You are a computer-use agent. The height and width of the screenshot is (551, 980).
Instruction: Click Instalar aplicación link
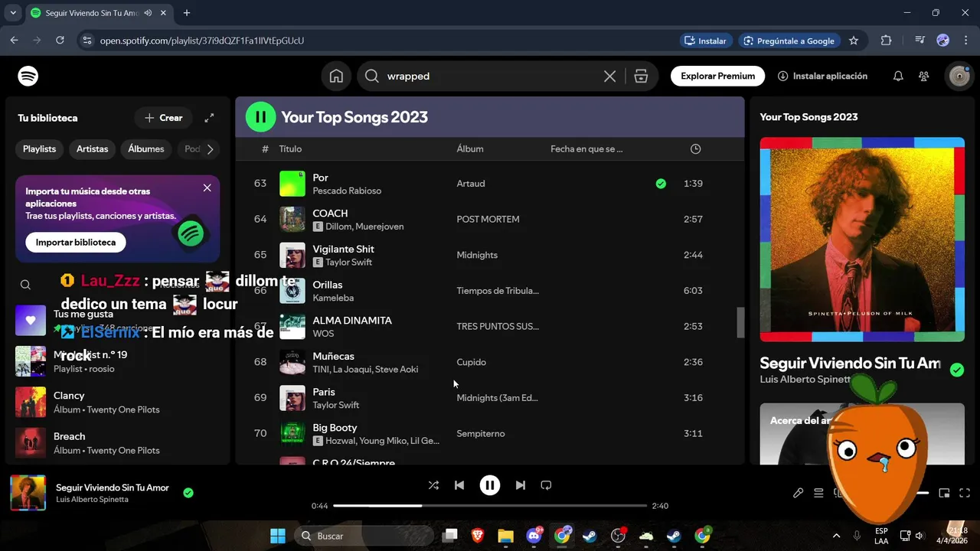822,76
